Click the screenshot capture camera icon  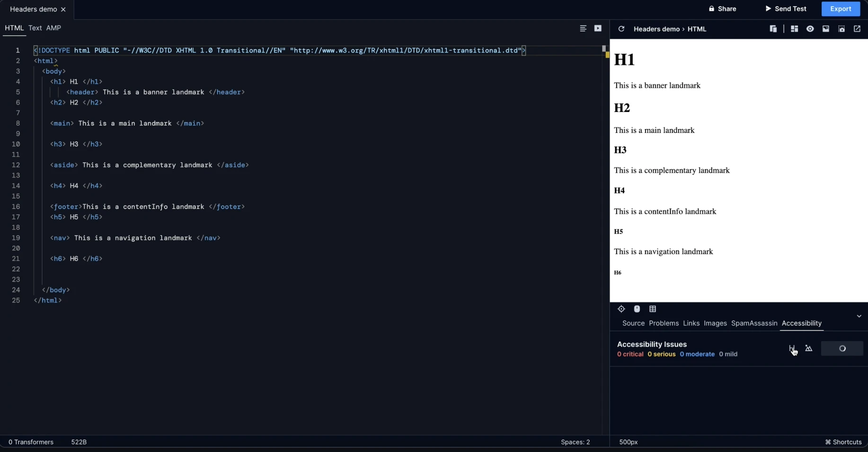pos(841,29)
